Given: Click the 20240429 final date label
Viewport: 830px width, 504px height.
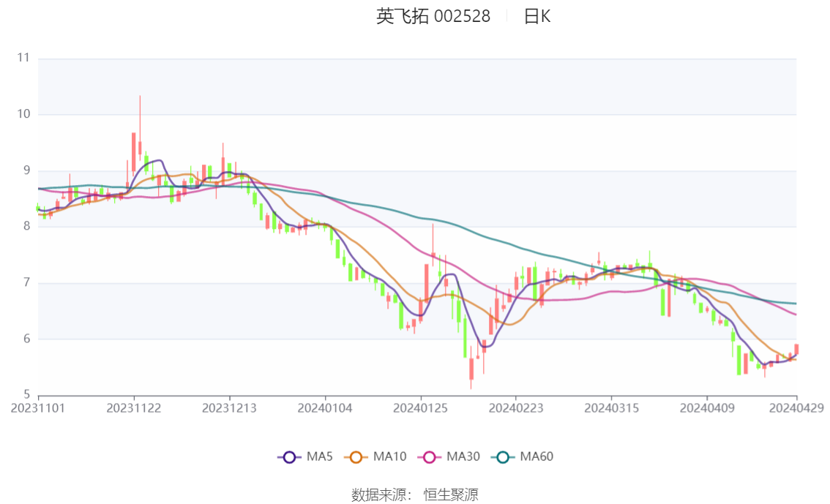Looking at the screenshot, I should click(796, 408).
